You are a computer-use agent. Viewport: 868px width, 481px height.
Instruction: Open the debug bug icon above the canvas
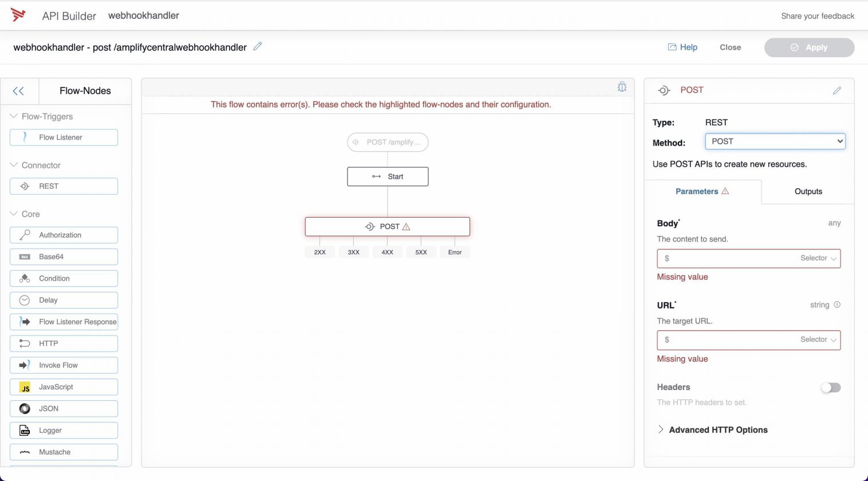click(x=622, y=86)
